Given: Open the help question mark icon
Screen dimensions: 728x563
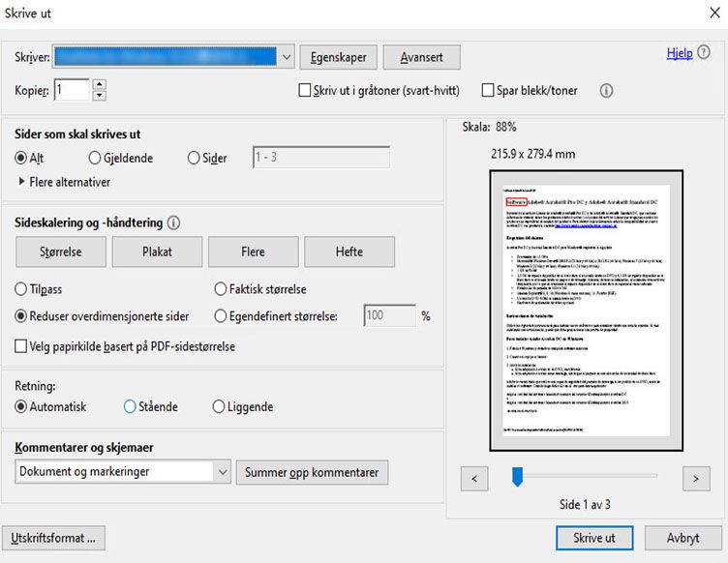Looking at the screenshot, I should [x=704, y=52].
